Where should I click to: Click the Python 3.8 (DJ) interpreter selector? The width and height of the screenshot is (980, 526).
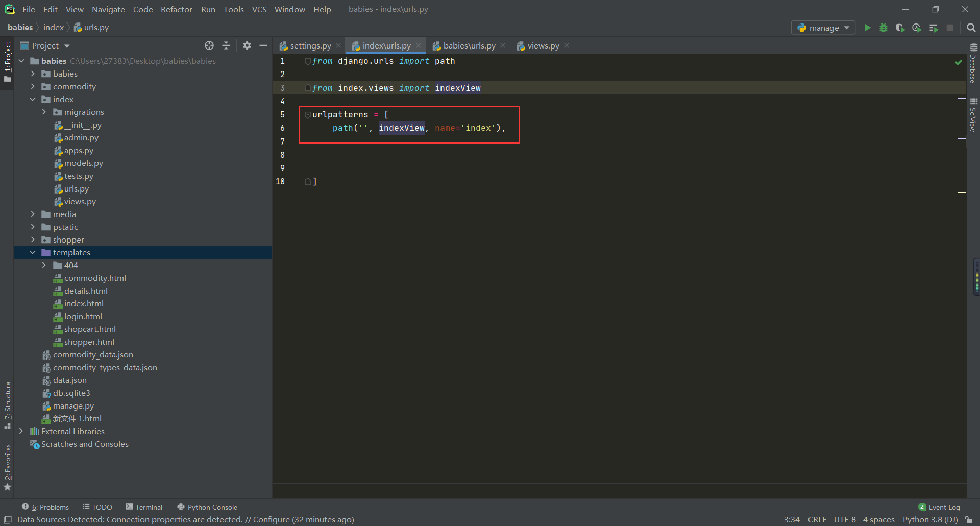pos(930,520)
